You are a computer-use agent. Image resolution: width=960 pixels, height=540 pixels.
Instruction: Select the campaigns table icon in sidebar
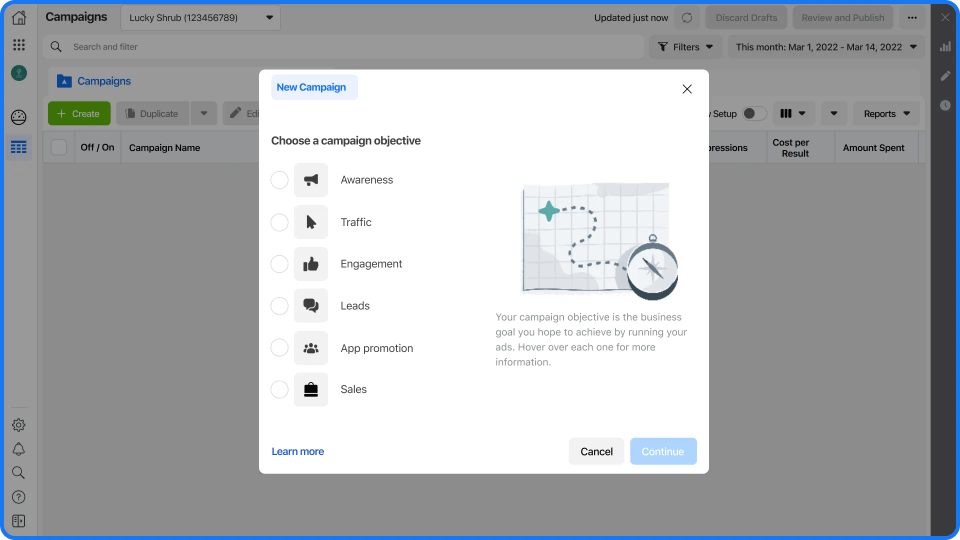pyautogui.click(x=19, y=147)
